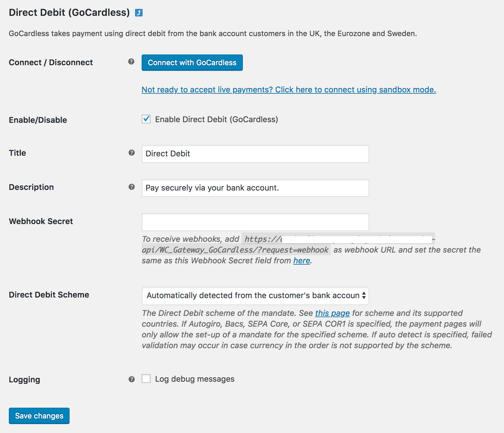
Task: Click the Webhook Secret field label
Action: (41, 222)
